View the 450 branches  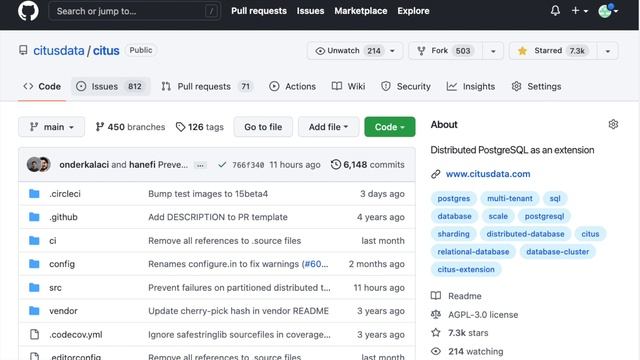coord(130,127)
